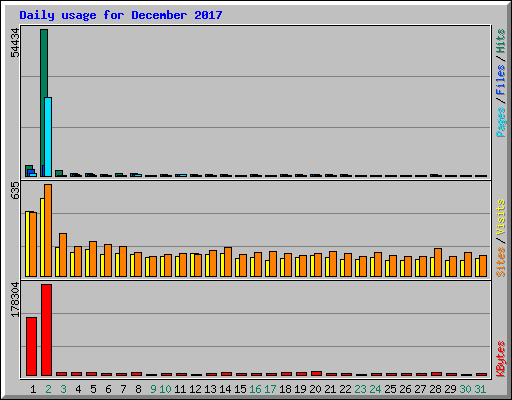Click green day label 3 on the x-axis
Image resolution: width=512 pixels, height=400 pixels.
pos(63,389)
